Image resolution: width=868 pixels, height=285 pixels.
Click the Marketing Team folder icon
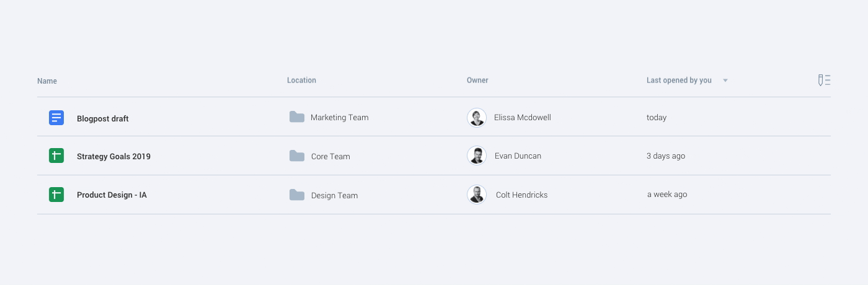click(297, 117)
